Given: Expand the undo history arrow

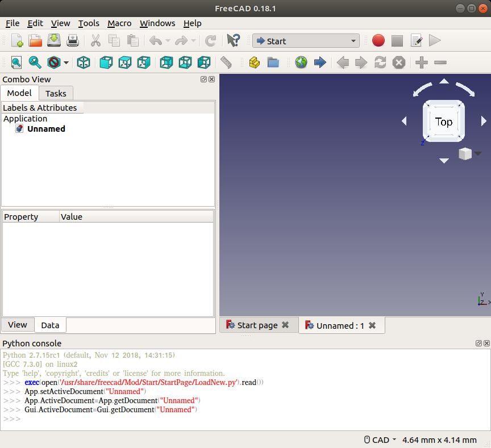Looking at the screenshot, I should (x=168, y=41).
